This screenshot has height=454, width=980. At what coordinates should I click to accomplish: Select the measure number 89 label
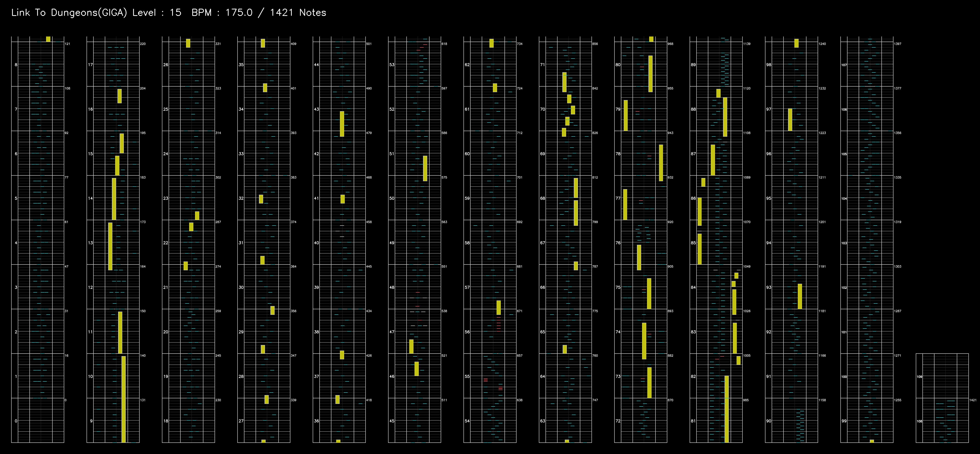[693, 65]
